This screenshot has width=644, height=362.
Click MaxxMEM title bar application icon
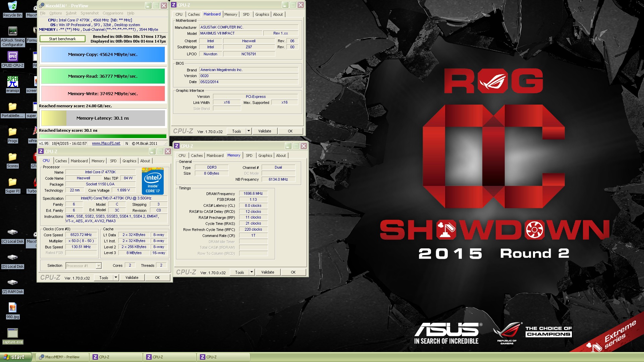point(42,5)
